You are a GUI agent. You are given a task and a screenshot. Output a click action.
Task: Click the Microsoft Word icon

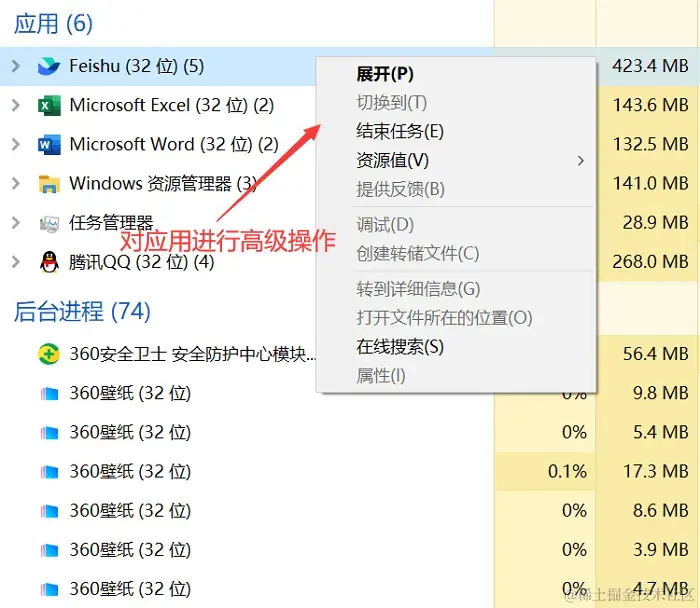(49, 145)
